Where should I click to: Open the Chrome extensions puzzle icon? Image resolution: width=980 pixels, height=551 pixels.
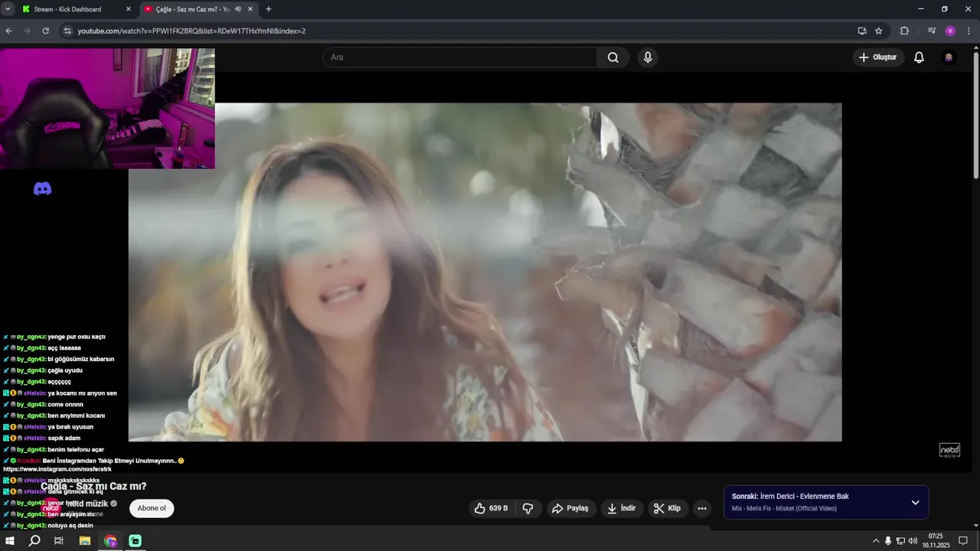(x=904, y=31)
